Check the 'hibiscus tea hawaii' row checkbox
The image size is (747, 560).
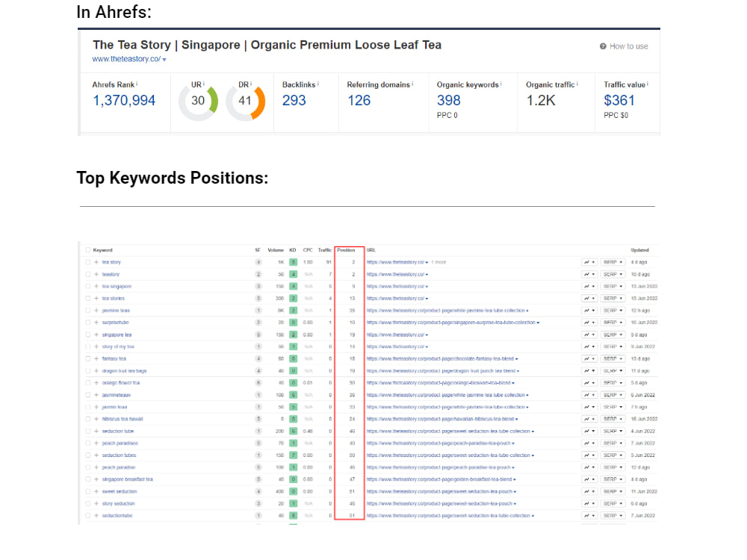click(87, 419)
